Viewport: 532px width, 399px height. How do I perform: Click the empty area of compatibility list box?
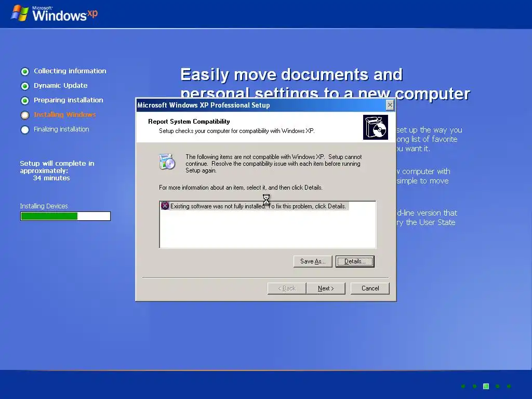click(268, 229)
